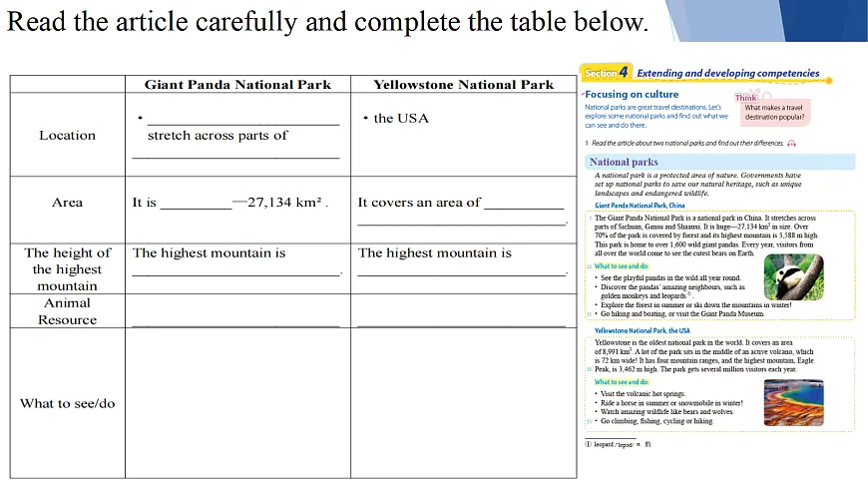The height and width of the screenshot is (488, 868).
Task: Click the orange Section 4 badge
Action: point(607,73)
